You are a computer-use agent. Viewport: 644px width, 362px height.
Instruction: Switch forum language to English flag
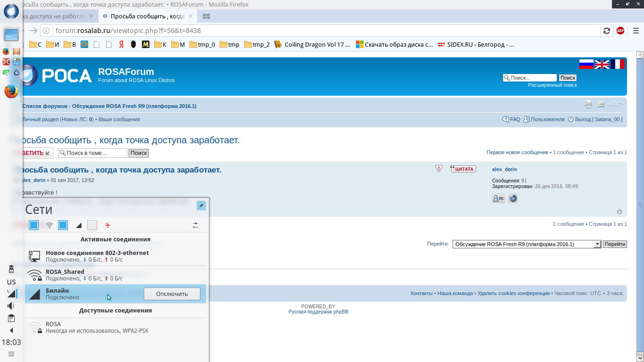(602, 64)
